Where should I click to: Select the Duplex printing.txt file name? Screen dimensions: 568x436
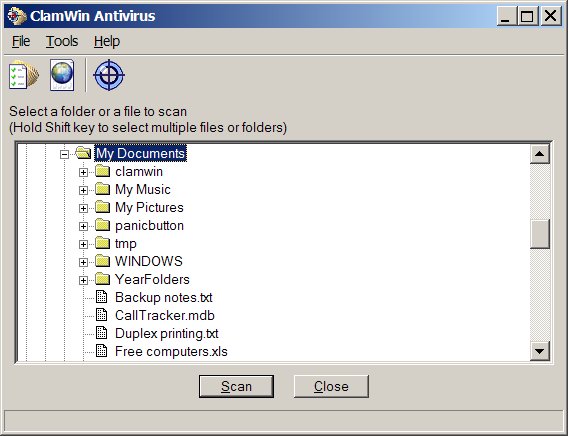tap(167, 334)
